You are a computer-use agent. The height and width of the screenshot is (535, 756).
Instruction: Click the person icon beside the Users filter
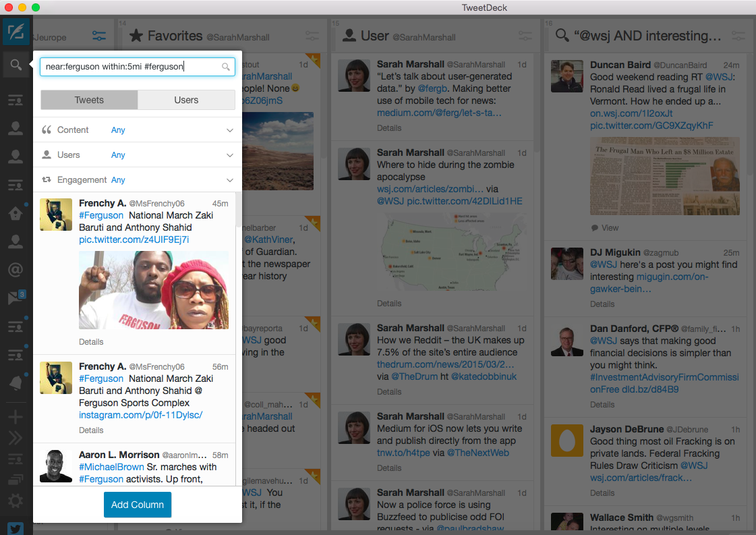coord(47,154)
